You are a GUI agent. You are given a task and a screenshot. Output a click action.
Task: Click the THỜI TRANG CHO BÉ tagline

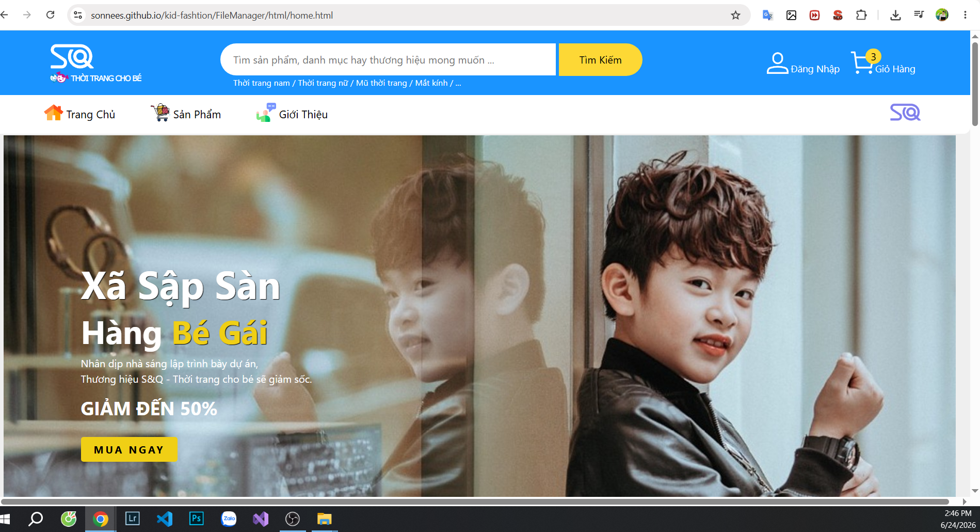pyautogui.click(x=106, y=78)
